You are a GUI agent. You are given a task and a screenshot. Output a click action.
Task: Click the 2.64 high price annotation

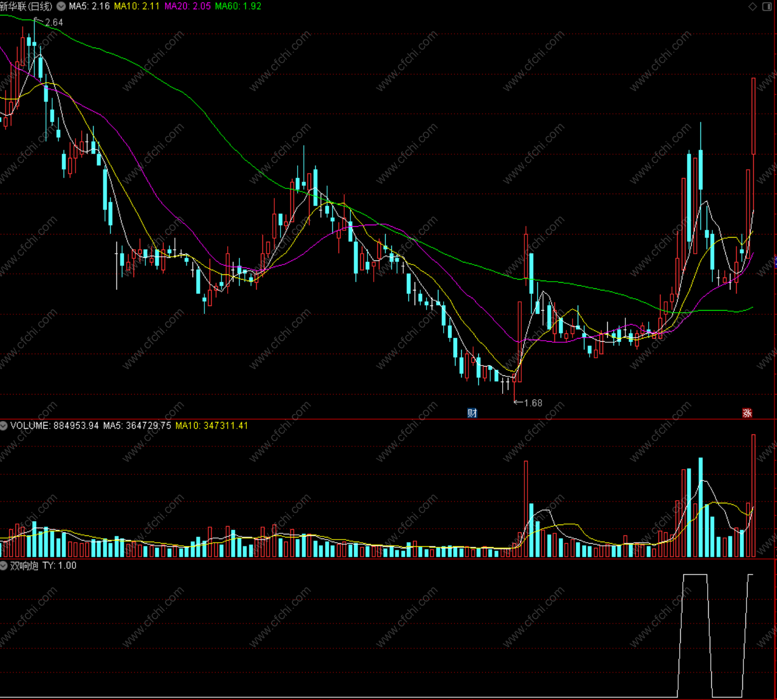click(54, 23)
